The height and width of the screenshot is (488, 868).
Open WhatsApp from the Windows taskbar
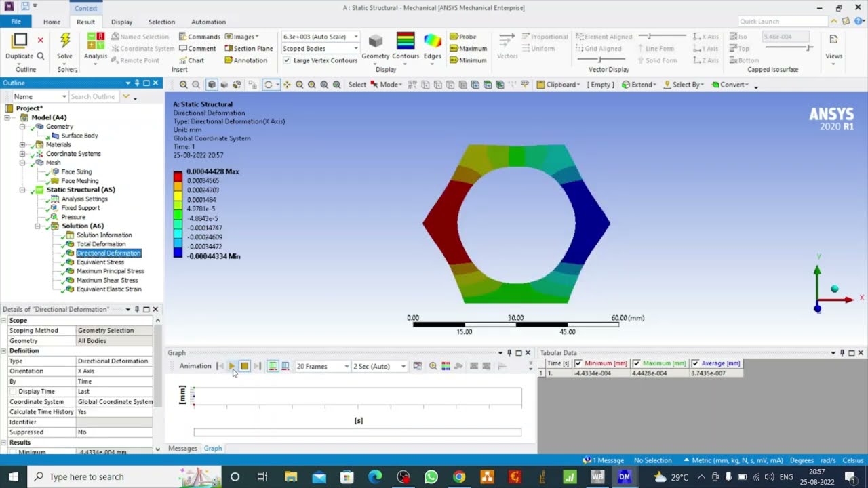click(431, 476)
